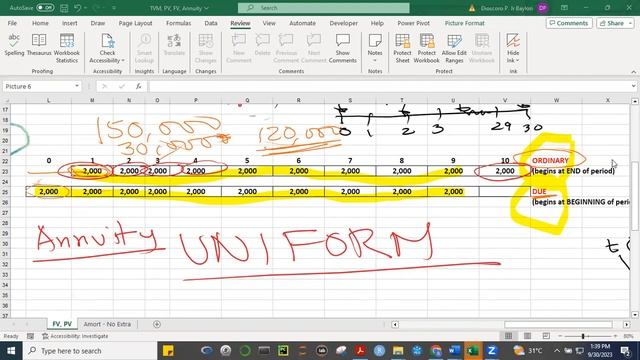640x360 pixels.
Task: Open Zoom from the taskbar
Action: tap(491, 351)
